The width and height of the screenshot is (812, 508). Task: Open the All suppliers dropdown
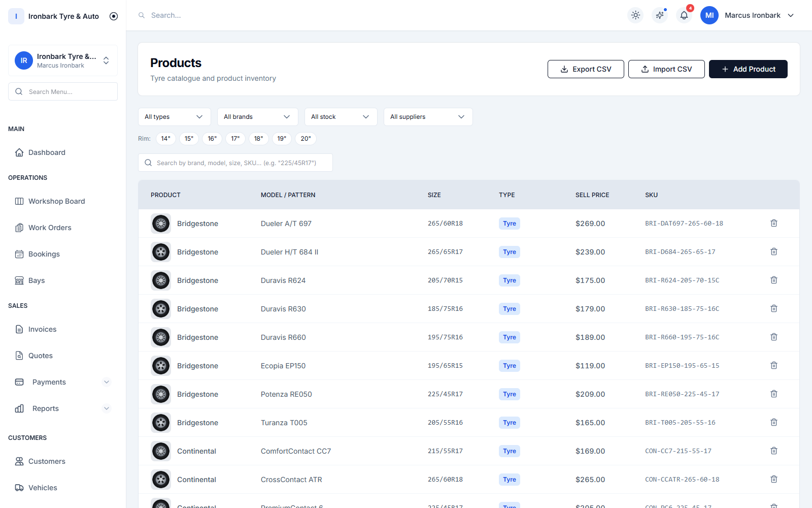pyautogui.click(x=428, y=117)
